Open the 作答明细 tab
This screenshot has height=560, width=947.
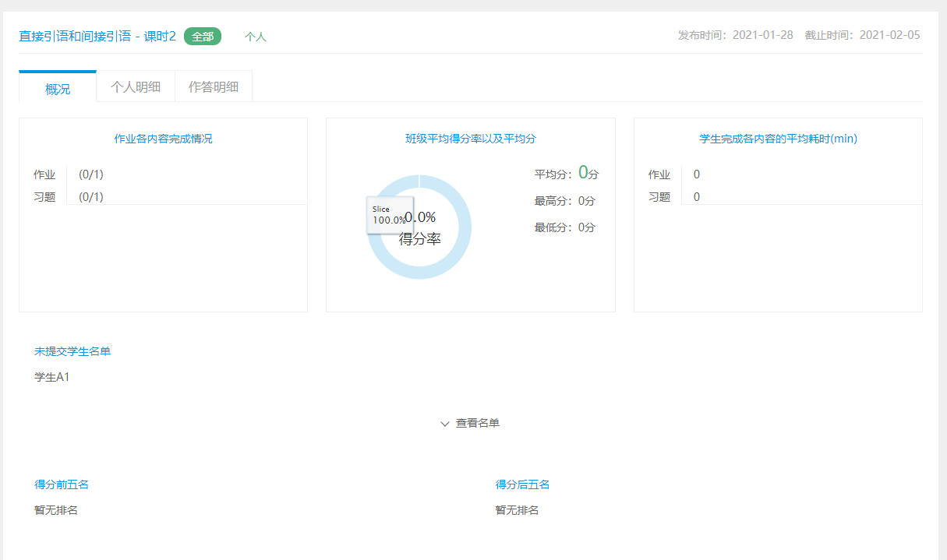point(214,86)
